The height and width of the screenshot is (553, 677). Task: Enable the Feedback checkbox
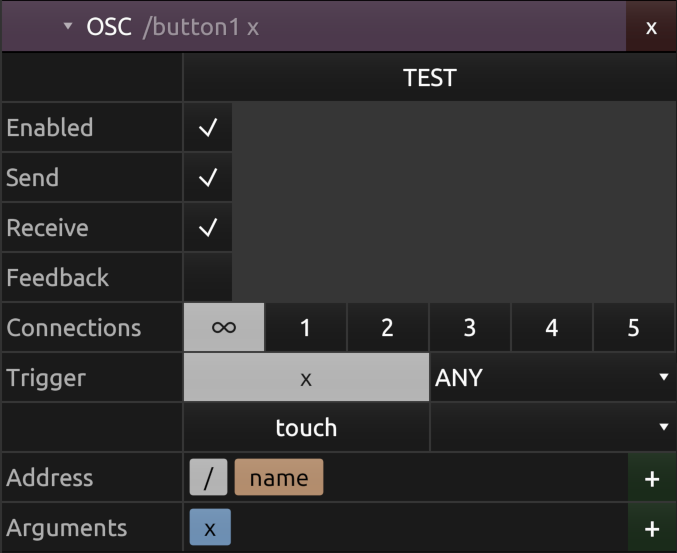(208, 278)
